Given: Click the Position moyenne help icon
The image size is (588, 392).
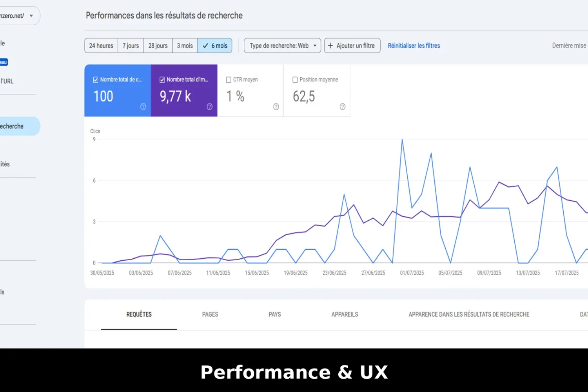Looking at the screenshot, I should (342, 107).
